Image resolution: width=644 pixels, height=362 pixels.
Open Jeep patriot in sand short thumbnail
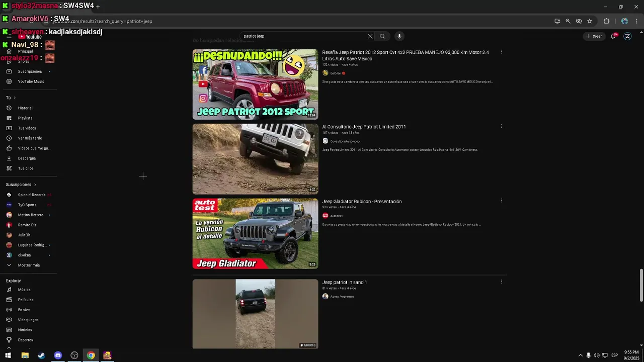[x=255, y=314]
